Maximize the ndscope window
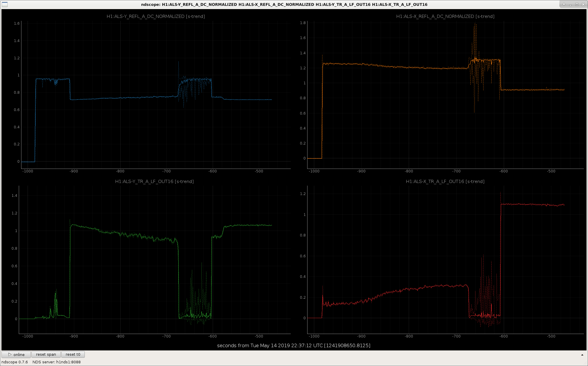588x366 pixels. click(x=577, y=4)
